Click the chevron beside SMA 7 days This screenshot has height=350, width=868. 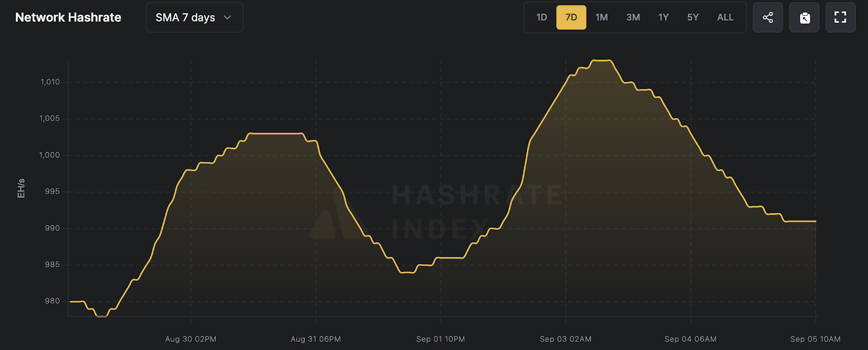pos(227,17)
